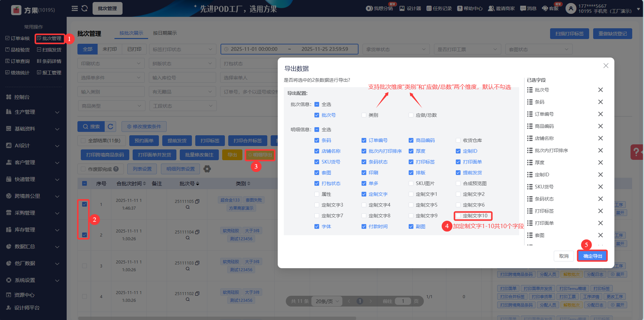This screenshot has height=320, width=644.
Task: Open 消息 messages
Action: [x=528, y=8]
